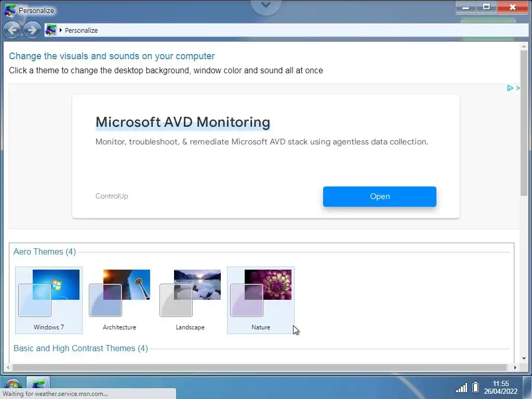Click the vertical scrollbar thumb
Image resolution: width=532 pixels, height=399 pixels.
pyautogui.click(x=524, y=123)
